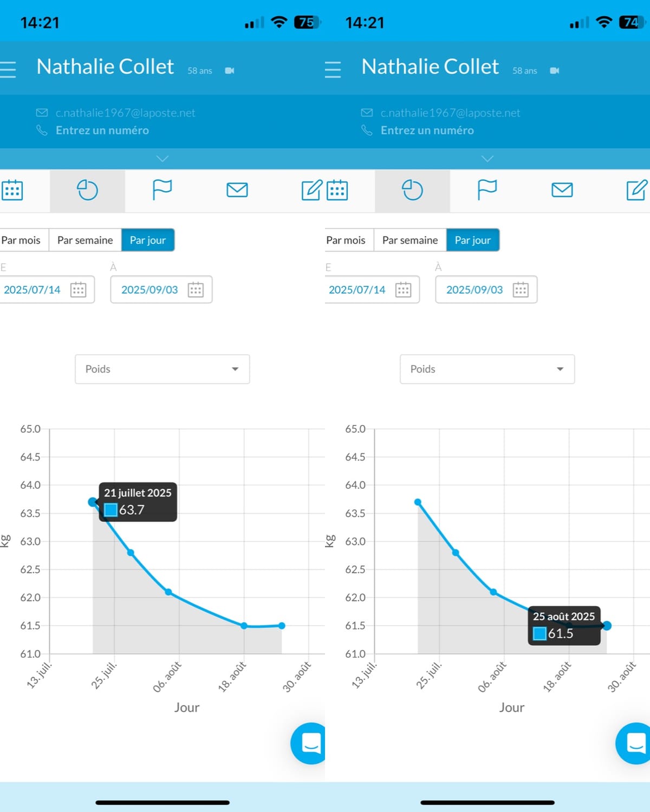Tap blue swatch in 21 juillet tooltip

pos(110,510)
